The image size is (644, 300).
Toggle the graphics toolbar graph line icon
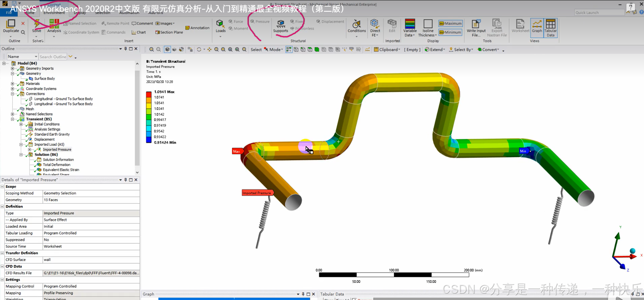[367, 50]
